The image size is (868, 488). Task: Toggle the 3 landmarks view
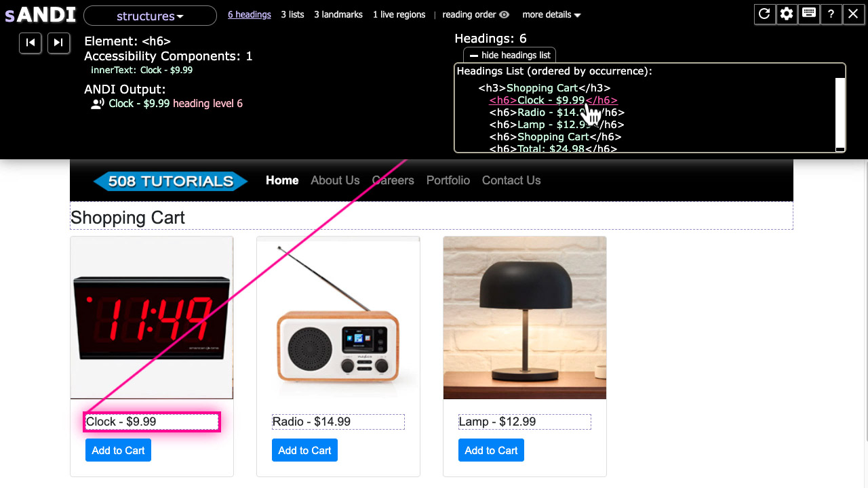pos(338,15)
